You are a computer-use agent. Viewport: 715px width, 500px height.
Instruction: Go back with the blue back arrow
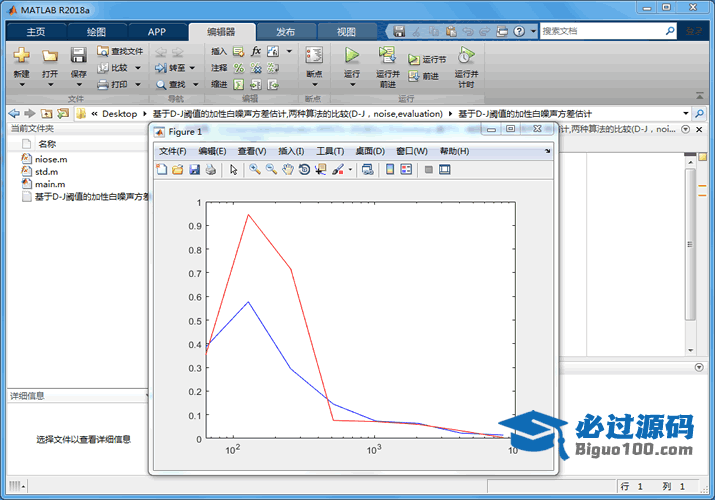pyautogui.click(x=14, y=113)
